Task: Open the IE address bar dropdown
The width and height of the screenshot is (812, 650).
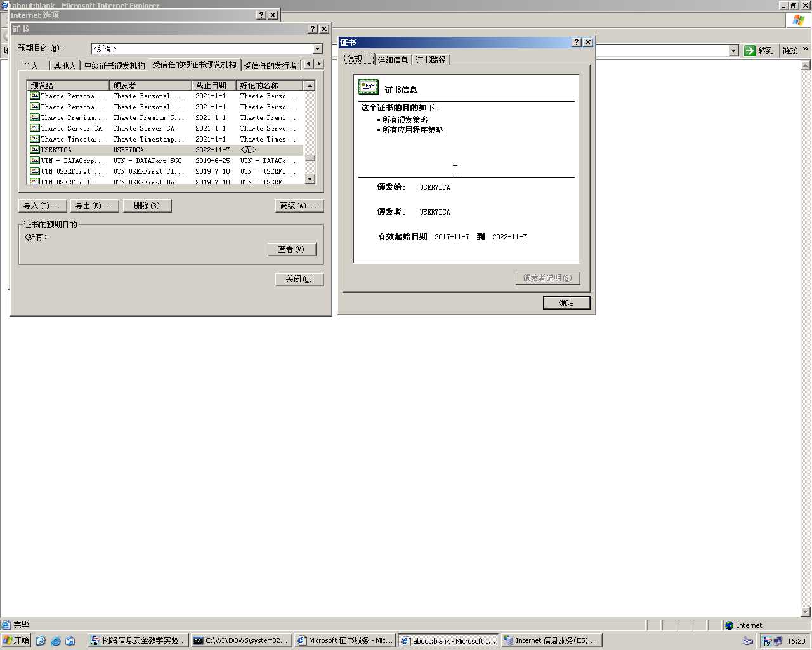Action: coord(734,51)
